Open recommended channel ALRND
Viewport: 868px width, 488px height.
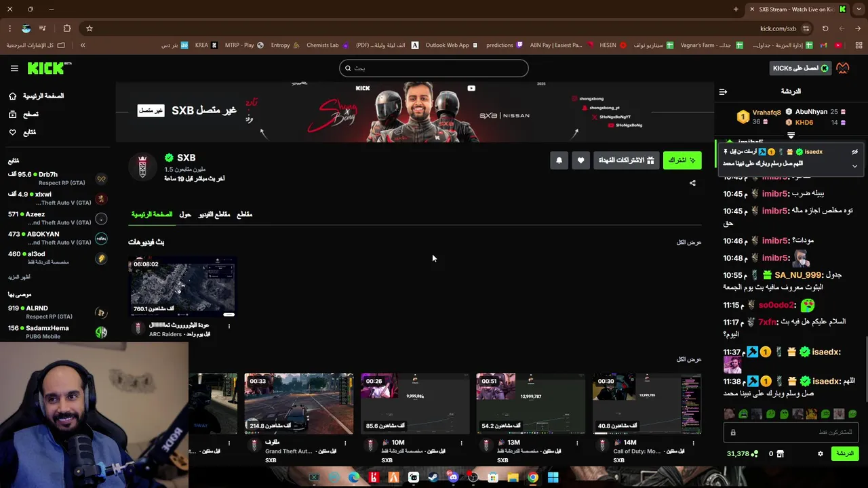(x=58, y=312)
